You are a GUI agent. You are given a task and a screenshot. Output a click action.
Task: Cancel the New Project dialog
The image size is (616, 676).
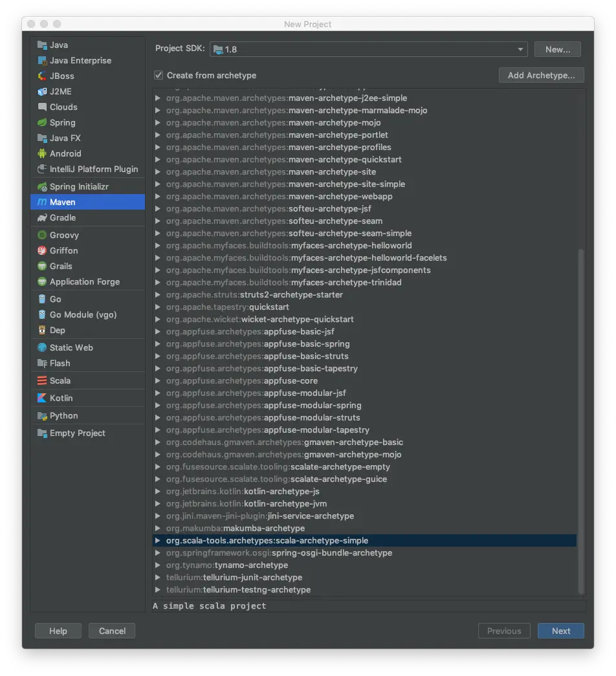112,631
